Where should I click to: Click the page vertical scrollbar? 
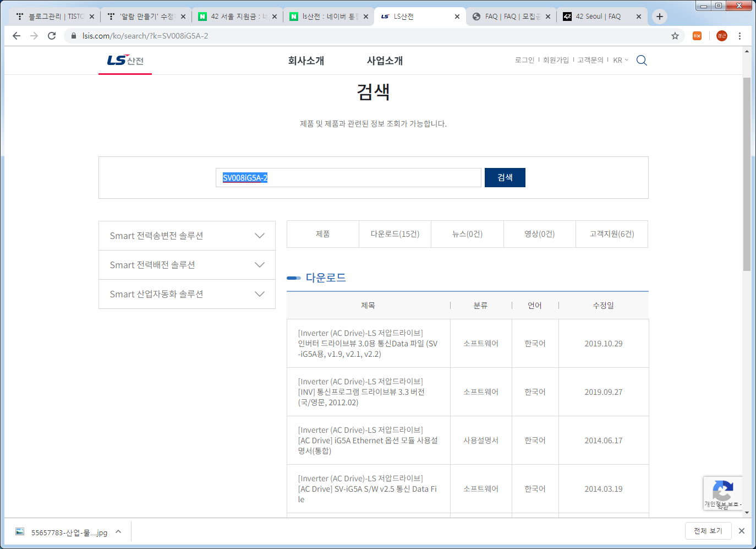click(747, 174)
